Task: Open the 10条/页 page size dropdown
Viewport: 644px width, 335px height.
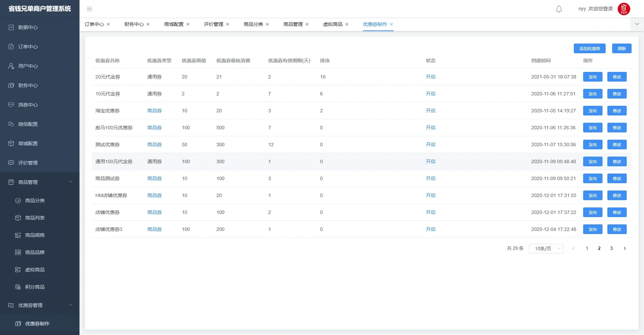Action: (546, 248)
